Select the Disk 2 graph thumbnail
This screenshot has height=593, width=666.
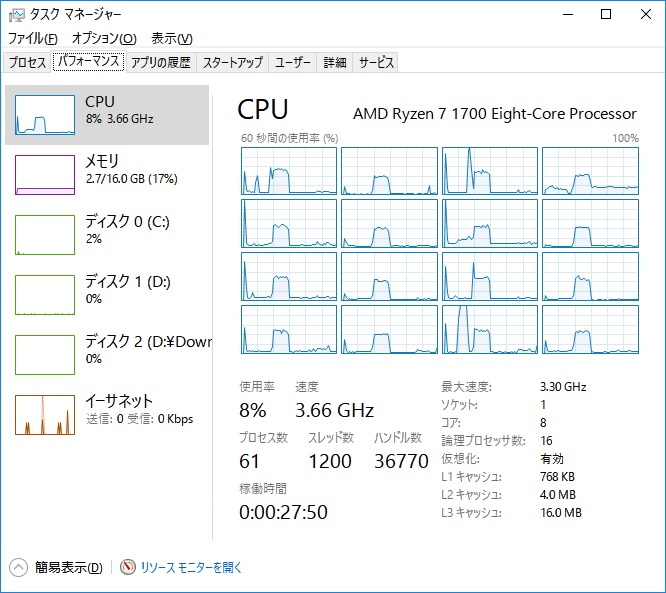pyautogui.click(x=45, y=354)
